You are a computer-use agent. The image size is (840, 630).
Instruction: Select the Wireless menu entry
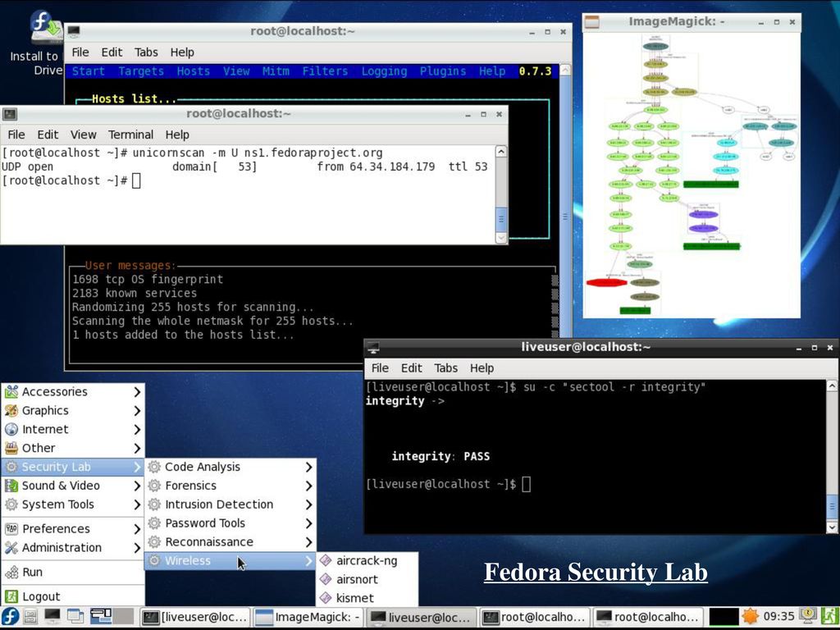(231, 561)
